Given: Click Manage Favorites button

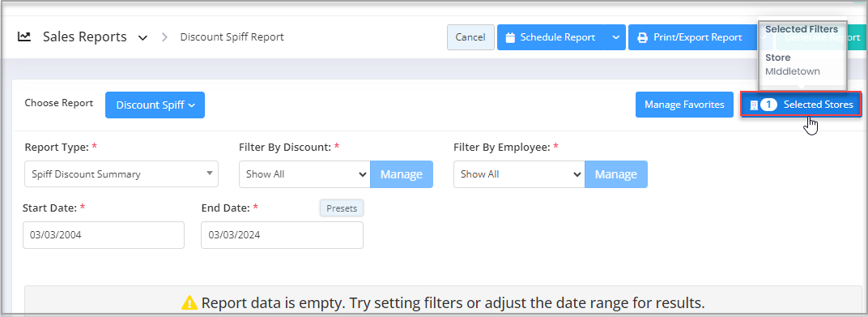Looking at the screenshot, I should tap(684, 105).
